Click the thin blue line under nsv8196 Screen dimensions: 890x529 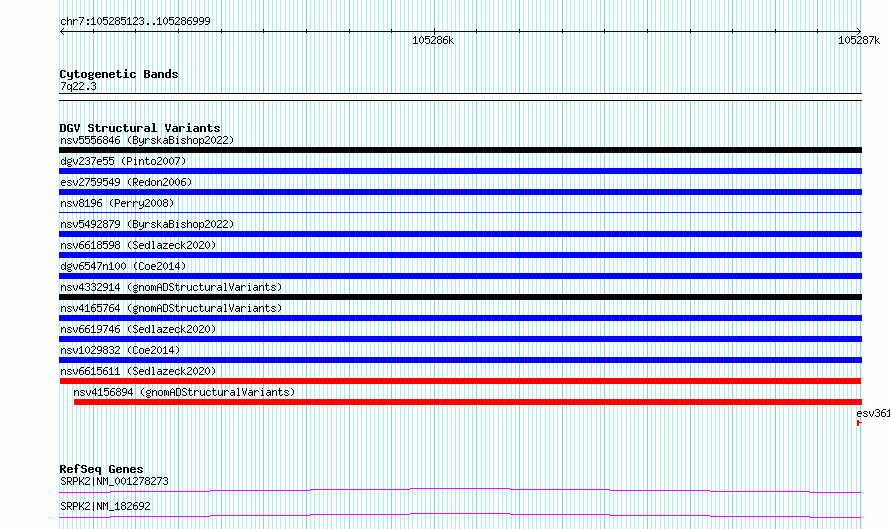point(460,213)
